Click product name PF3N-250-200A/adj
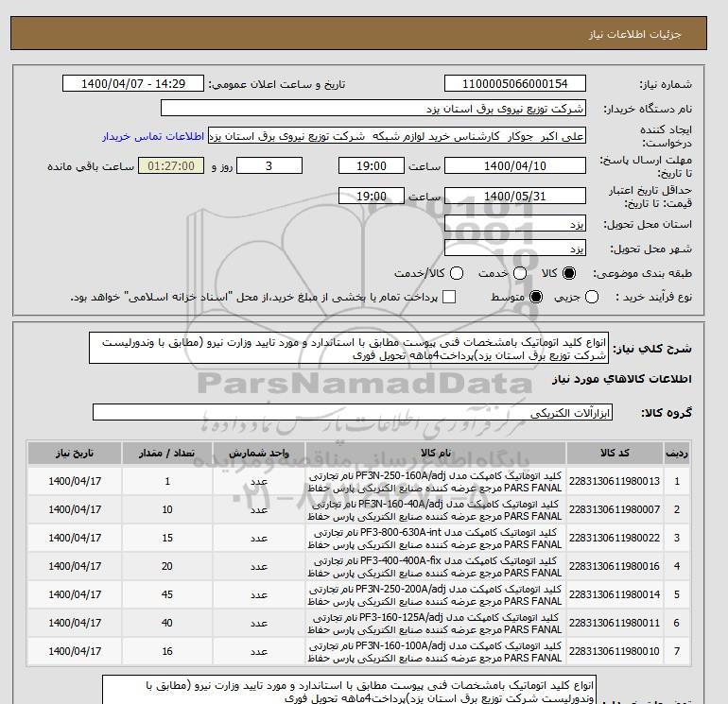Viewport: 728px width, 704px height. (x=401, y=589)
